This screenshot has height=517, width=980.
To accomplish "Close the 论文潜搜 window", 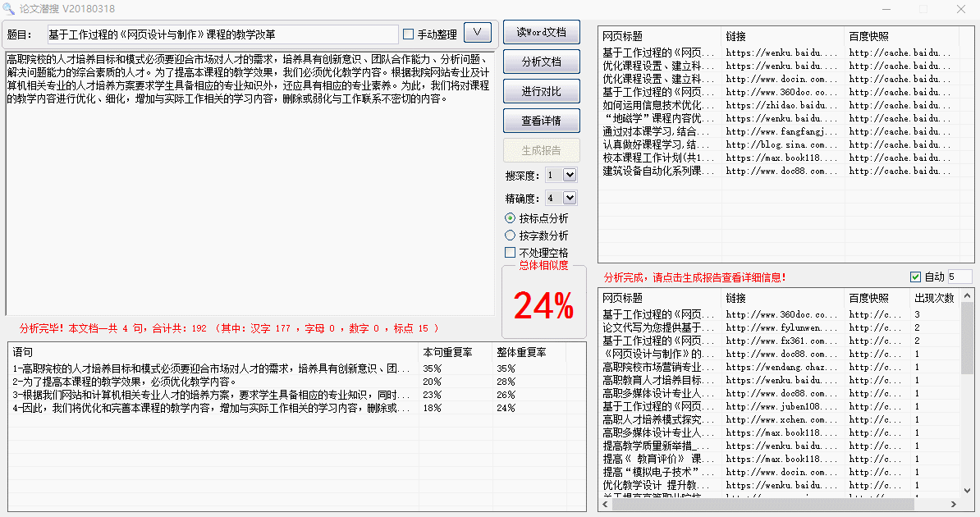I will point(960,9).
